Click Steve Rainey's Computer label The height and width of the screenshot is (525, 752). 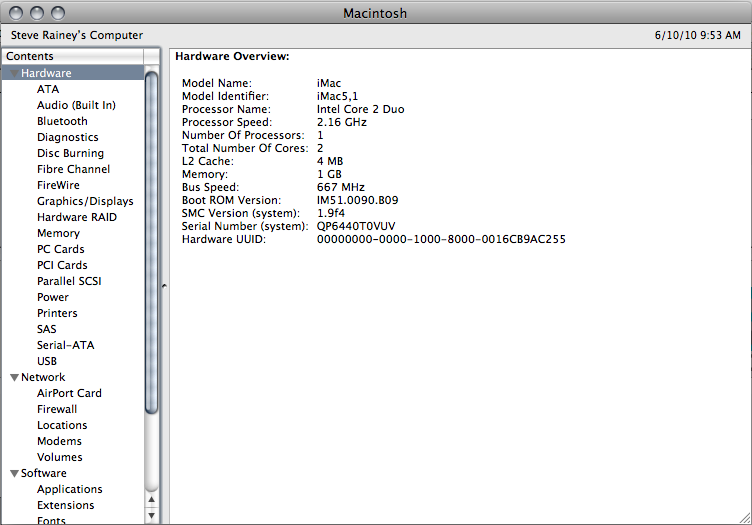point(77,35)
